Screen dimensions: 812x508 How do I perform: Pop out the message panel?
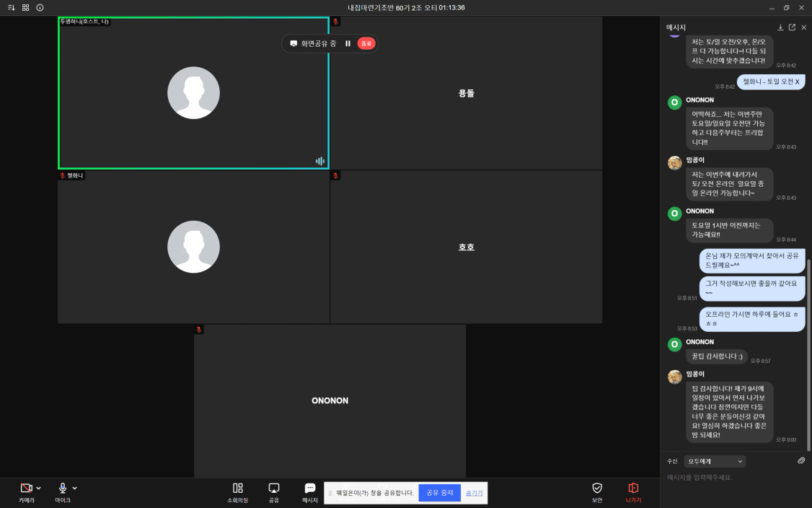coord(792,27)
